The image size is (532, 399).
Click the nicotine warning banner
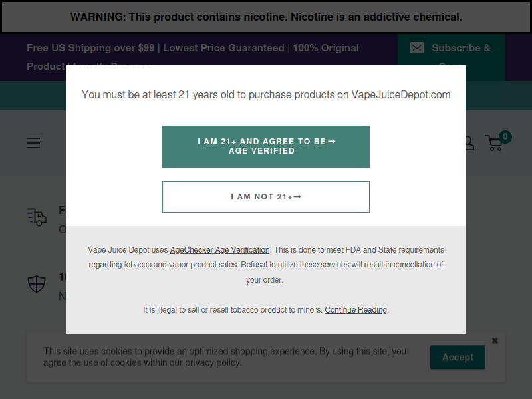coord(265,17)
